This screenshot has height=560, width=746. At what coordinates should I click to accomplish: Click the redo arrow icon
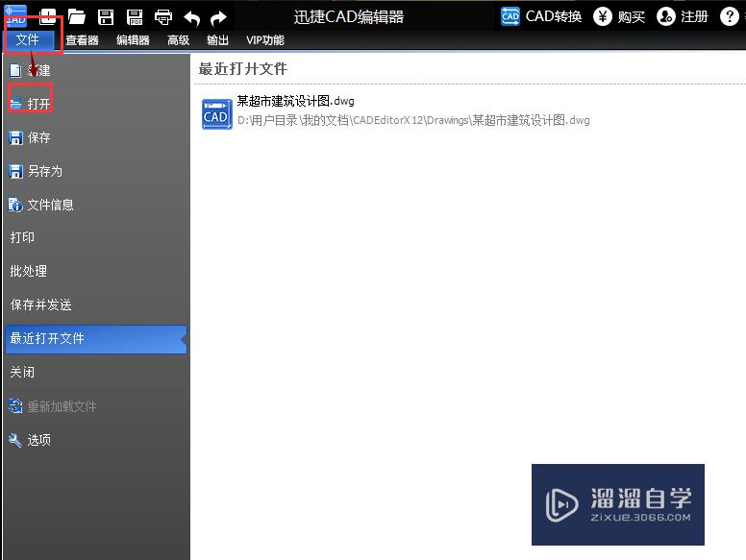point(219,18)
